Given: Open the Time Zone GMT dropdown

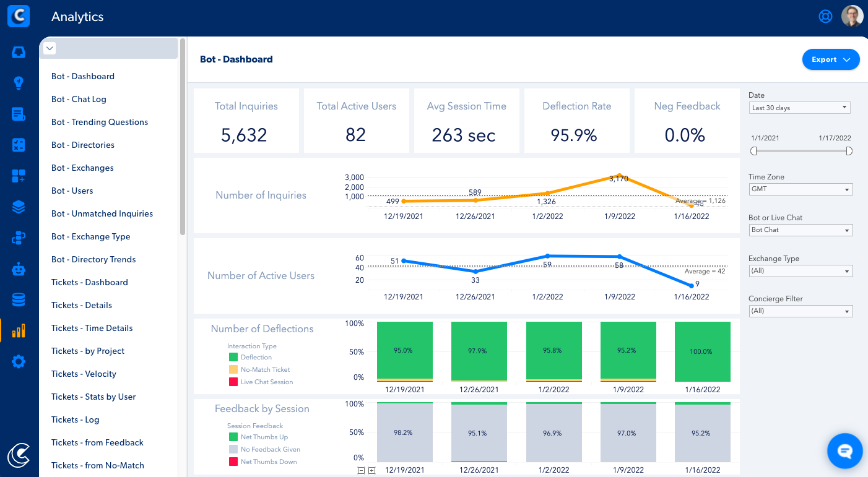Looking at the screenshot, I should (x=801, y=189).
